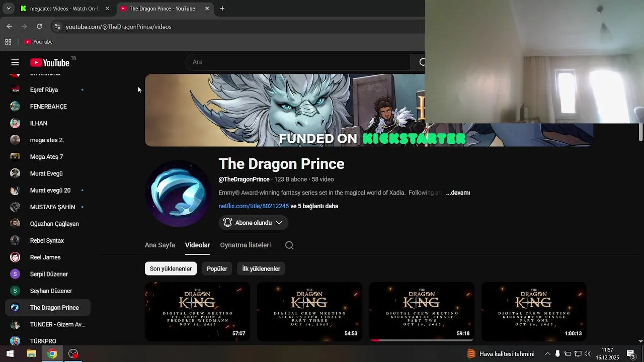Click the Chrome taskbar icon
Viewport: 644px width, 362px height.
[x=52, y=354]
